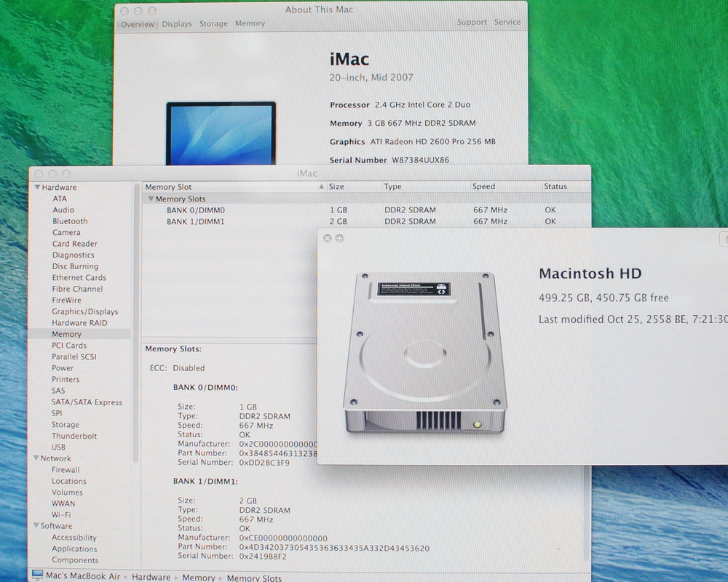The height and width of the screenshot is (582, 728).
Task: Select the BANK 1/DIMM1 row
Action: click(x=366, y=222)
